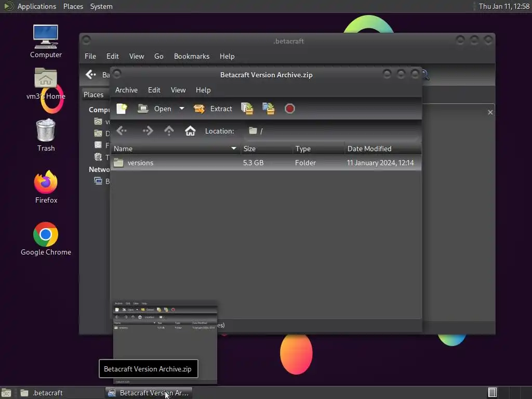The height and width of the screenshot is (399, 532).
Task: Click back arrow in .betacraft file manager
Action: tap(90, 75)
